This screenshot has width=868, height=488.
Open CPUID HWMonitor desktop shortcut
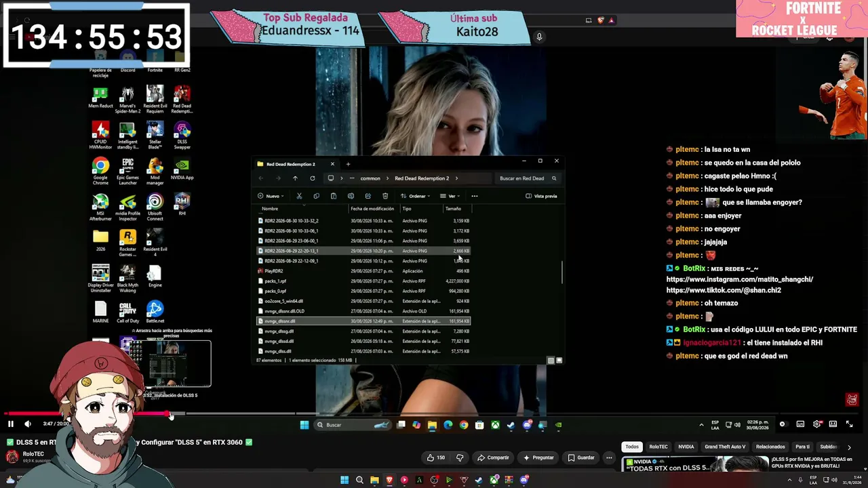tap(100, 136)
